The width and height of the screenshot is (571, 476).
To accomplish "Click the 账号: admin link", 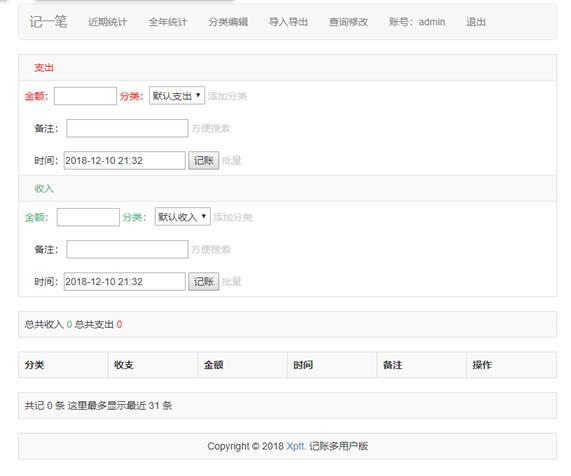I will coord(417,22).
